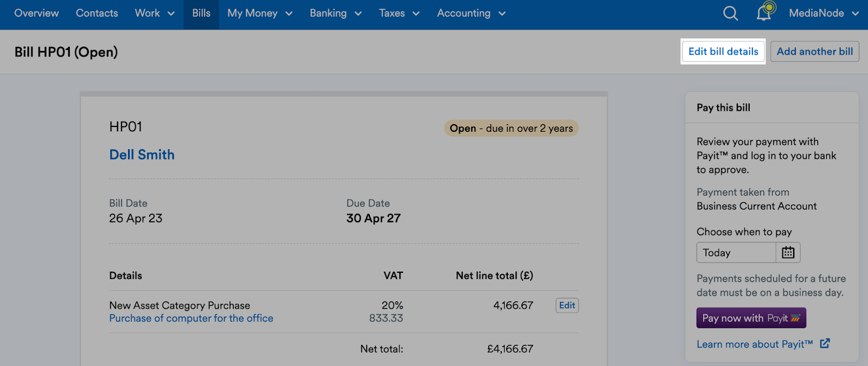Select the due date 30 Apr 27
The height and width of the screenshot is (366, 868).
pos(373,218)
